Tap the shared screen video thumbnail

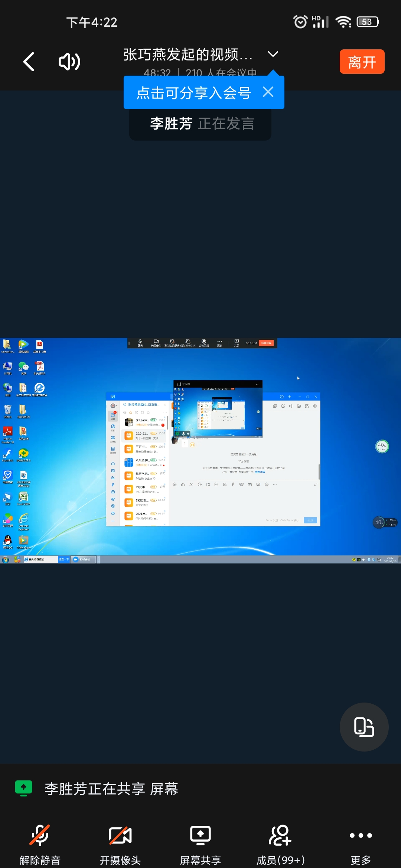(200, 450)
